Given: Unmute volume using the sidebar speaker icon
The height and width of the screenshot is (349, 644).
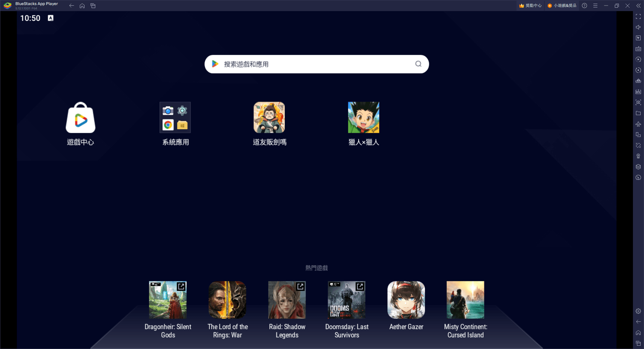Looking at the screenshot, I should pyautogui.click(x=638, y=27).
